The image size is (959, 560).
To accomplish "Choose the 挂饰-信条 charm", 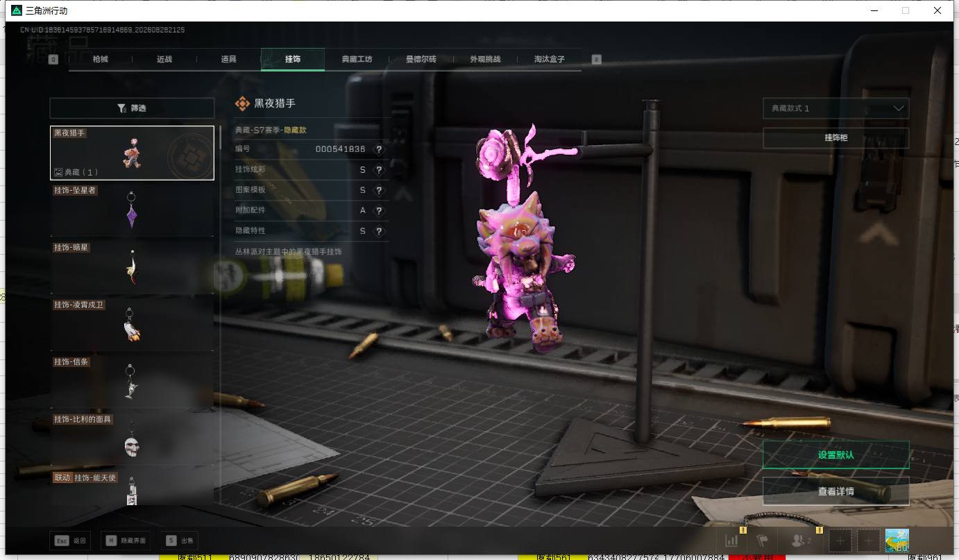I will (x=132, y=382).
